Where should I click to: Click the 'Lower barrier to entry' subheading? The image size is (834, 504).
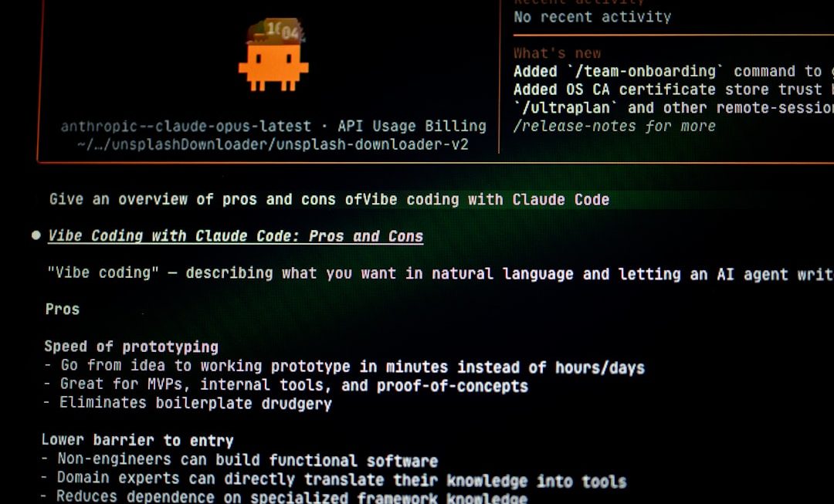coord(137,440)
